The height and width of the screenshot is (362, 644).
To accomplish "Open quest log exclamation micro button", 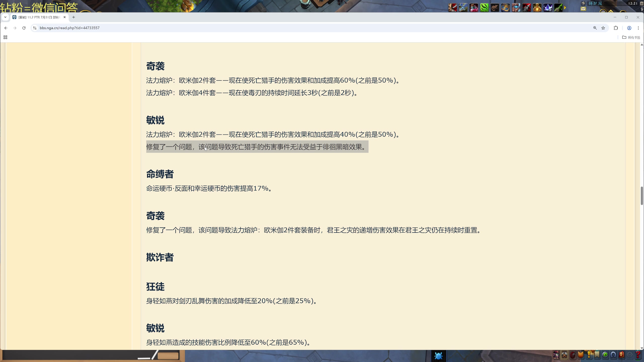I will (589, 355).
